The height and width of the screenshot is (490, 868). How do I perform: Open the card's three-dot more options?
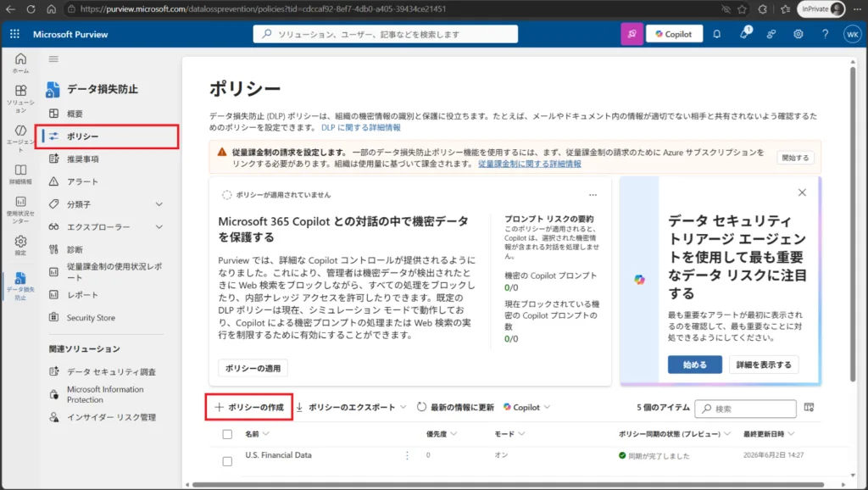point(593,195)
